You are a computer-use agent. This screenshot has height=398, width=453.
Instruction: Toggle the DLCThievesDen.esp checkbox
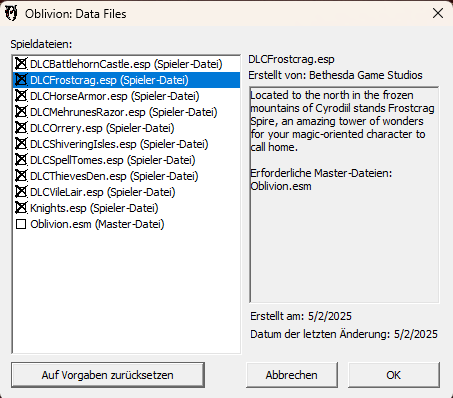[x=21, y=176]
